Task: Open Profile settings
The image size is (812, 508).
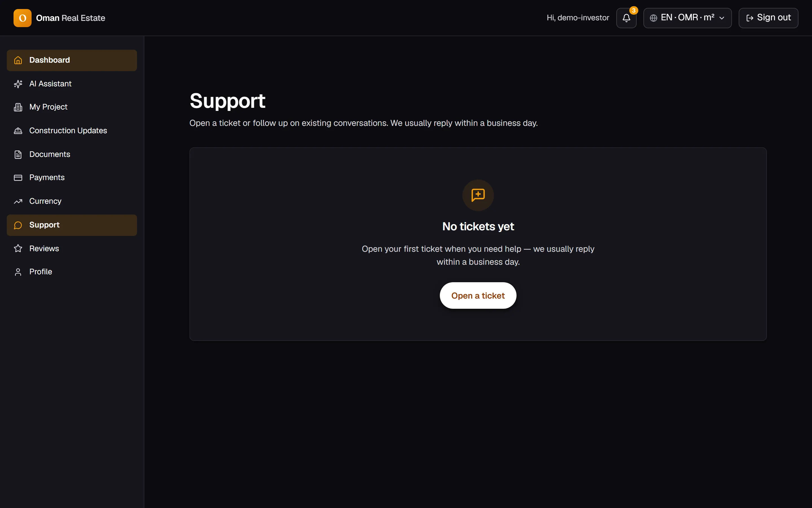Action: point(72,272)
